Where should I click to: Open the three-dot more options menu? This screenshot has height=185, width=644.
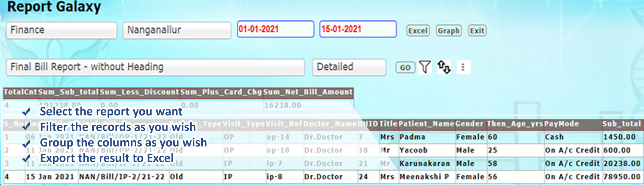tap(463, 67)
